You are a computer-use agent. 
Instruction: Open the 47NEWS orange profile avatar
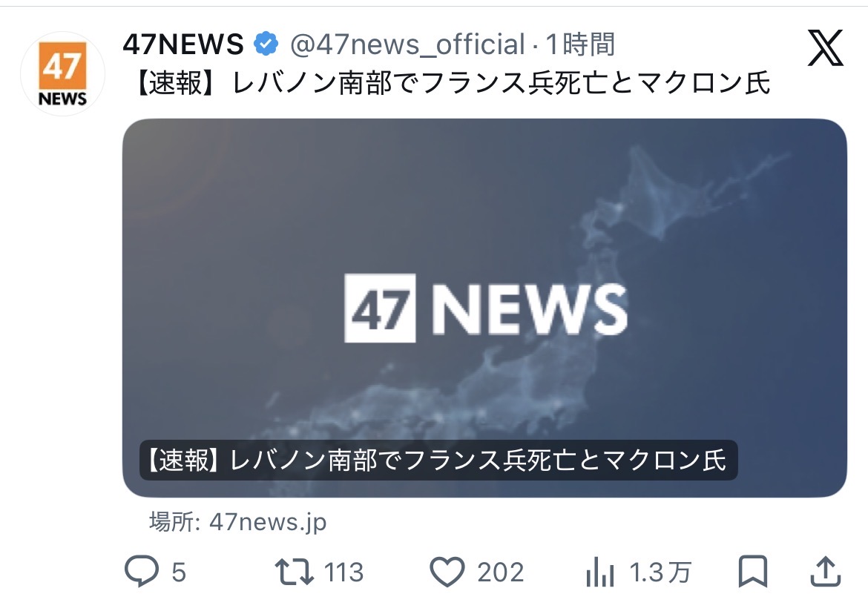pos(62,74)
